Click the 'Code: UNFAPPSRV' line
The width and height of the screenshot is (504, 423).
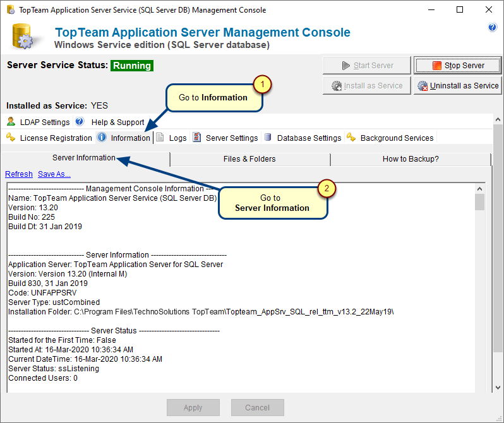point(42,293)
